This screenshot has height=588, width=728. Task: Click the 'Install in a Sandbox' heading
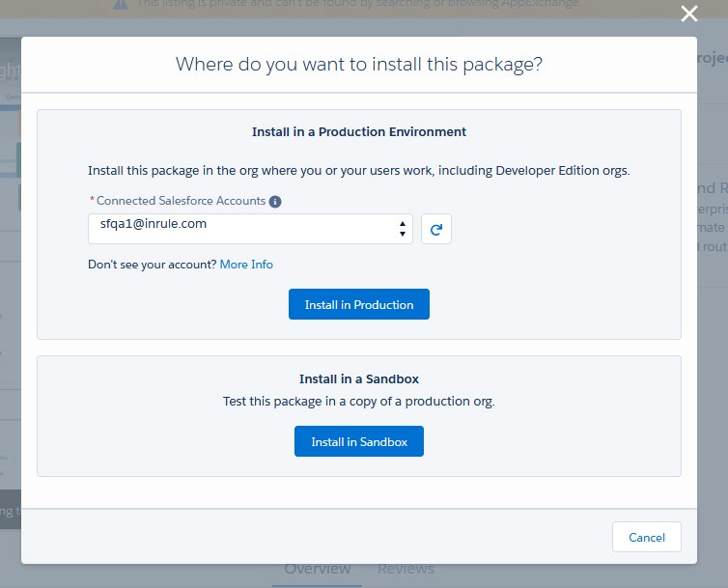tap(359, 379)
